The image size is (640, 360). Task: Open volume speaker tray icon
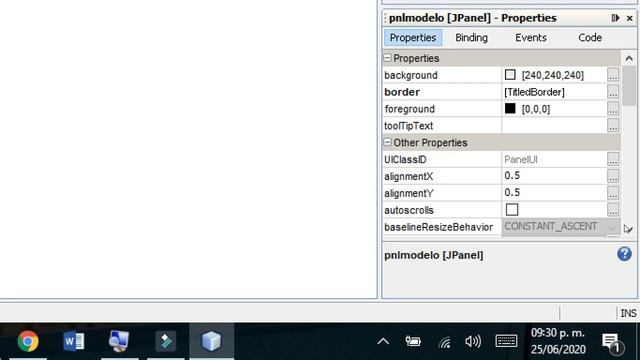(473, 341)
